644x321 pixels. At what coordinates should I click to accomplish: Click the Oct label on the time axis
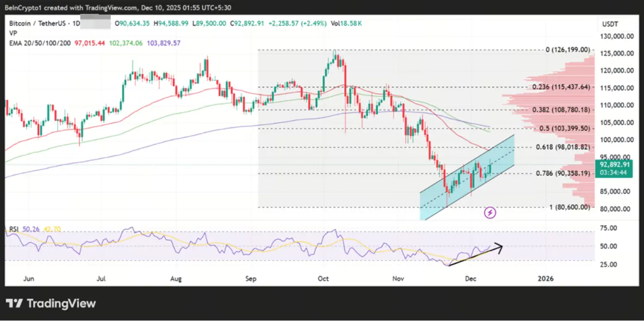click(323, 279)
